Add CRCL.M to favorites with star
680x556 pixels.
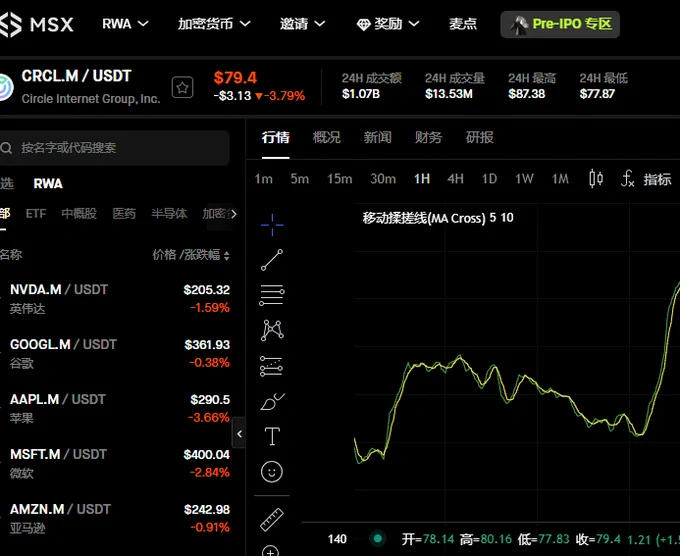(x=183, y=88)
